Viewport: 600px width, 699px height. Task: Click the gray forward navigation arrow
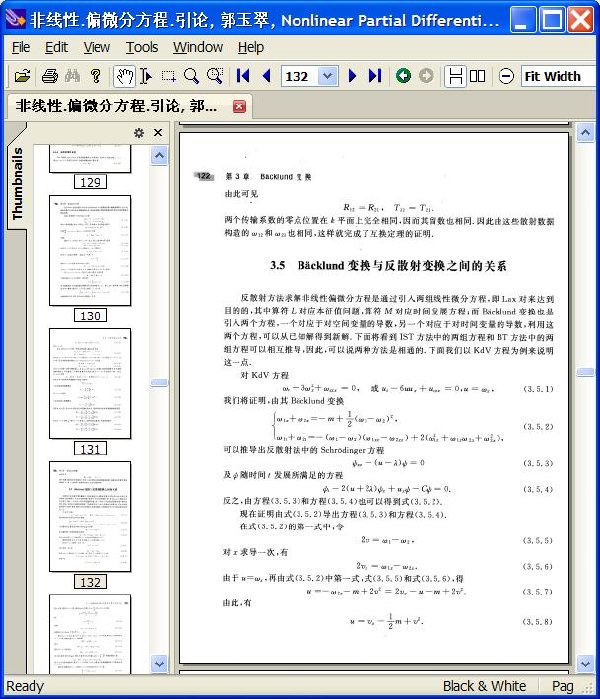pyautogui.click(x=426, y=76)
